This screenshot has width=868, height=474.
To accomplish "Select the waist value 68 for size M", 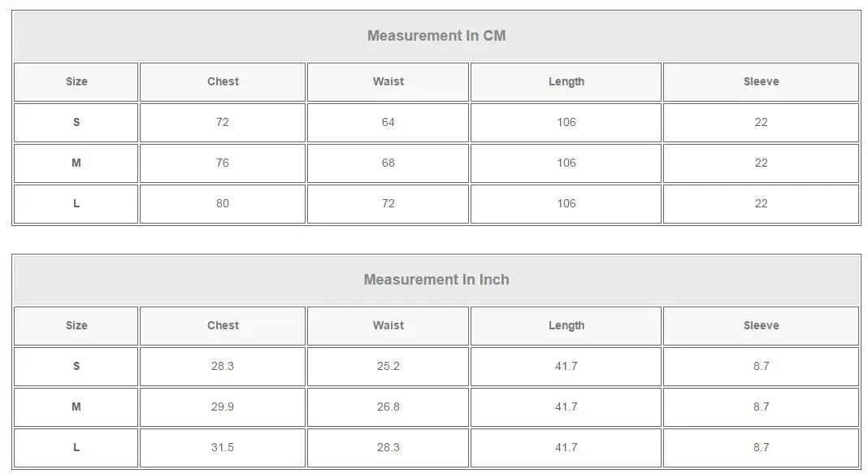I will click(388, 163).
